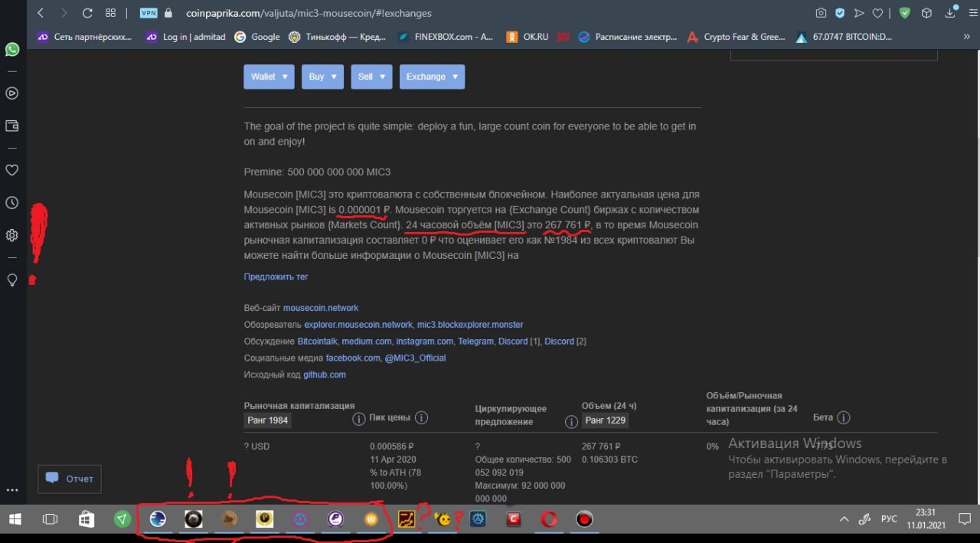This screenshot has width=980, height=543.
Task: Open bookmarks heart icon in the sidebar
Action: point(12,170)
